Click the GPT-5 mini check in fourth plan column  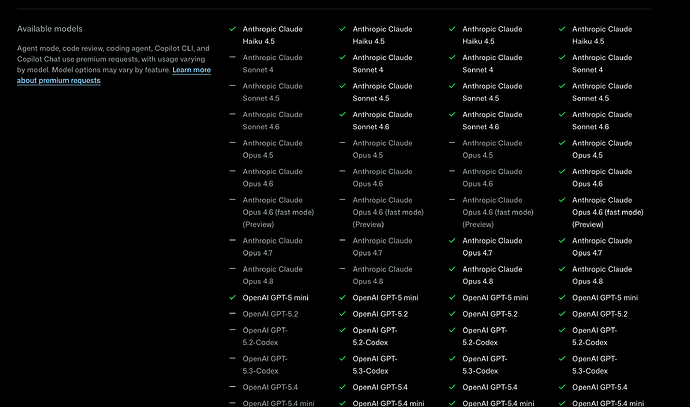562,297
